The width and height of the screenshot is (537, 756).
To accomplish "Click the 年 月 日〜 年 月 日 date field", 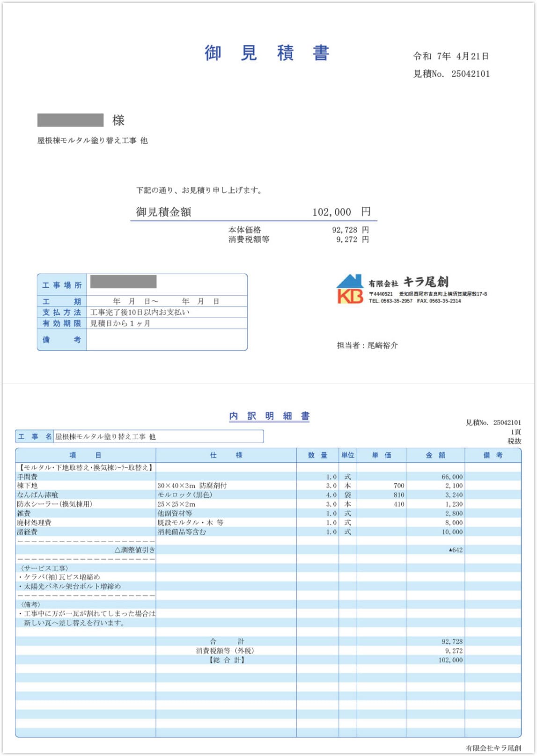I will point(166,301).
